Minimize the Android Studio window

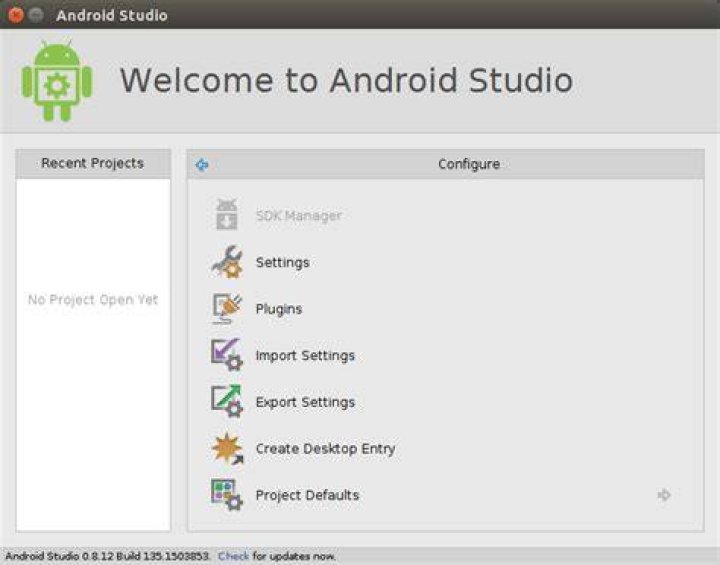36,15
